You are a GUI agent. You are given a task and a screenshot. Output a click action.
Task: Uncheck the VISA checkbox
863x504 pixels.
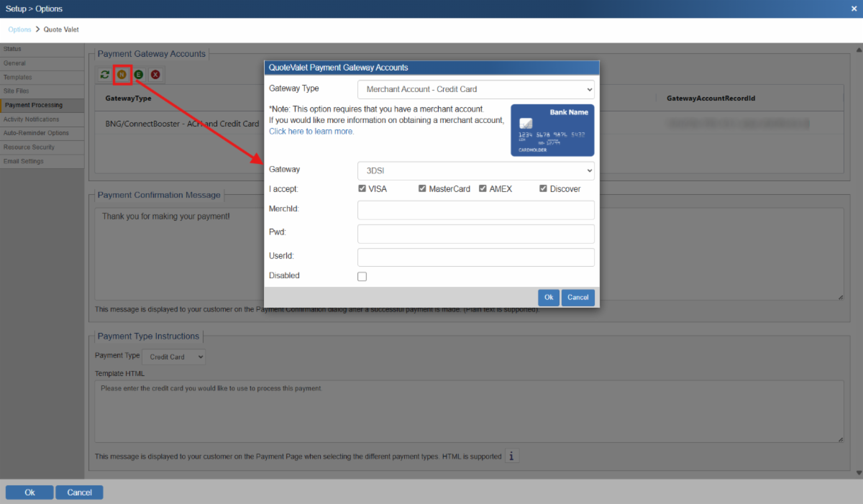(362, 189)
